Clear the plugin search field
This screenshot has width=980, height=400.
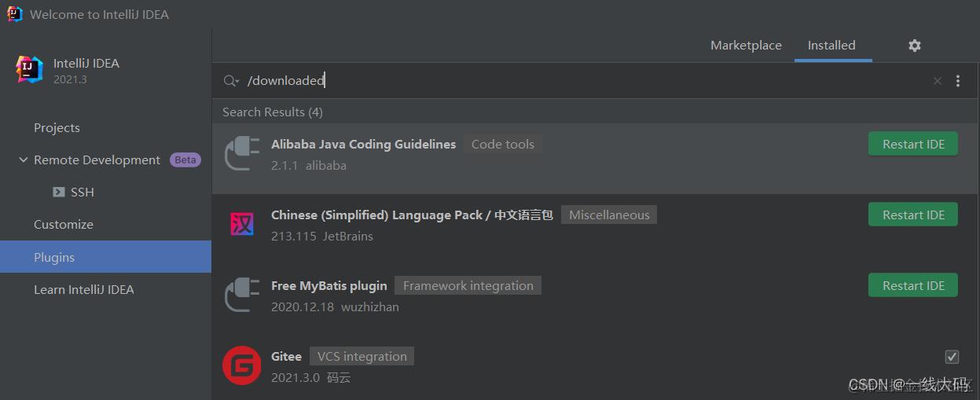[x=937, y=81]
